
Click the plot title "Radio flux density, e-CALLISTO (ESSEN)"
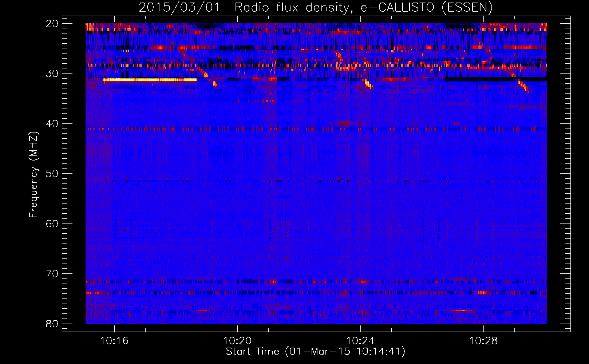[x=363, y=8]
